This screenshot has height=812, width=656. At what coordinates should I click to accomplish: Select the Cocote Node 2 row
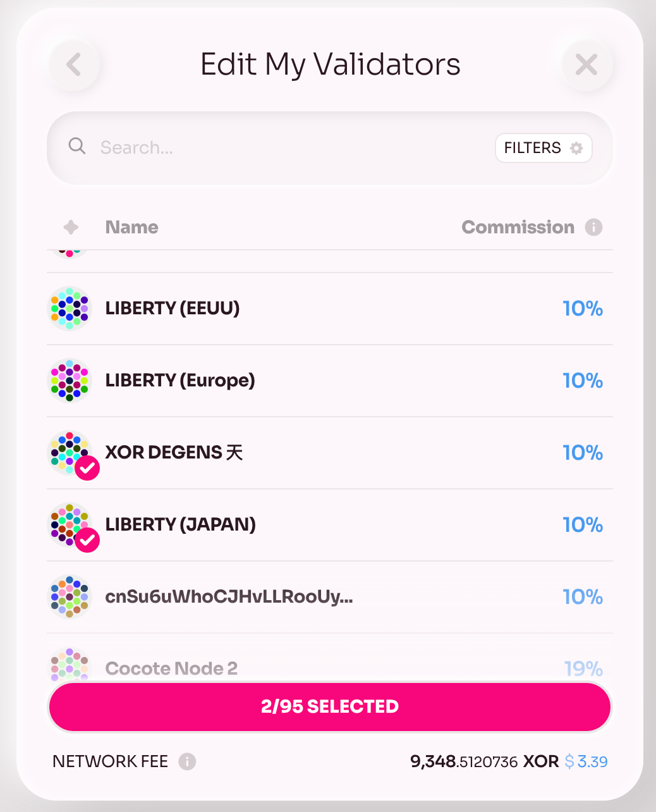click(330, 658)
